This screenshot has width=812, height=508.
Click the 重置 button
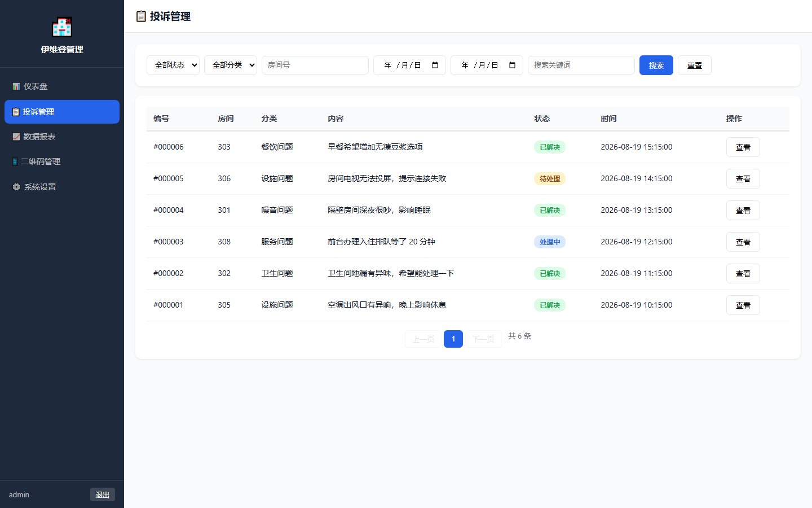[695, 65]
